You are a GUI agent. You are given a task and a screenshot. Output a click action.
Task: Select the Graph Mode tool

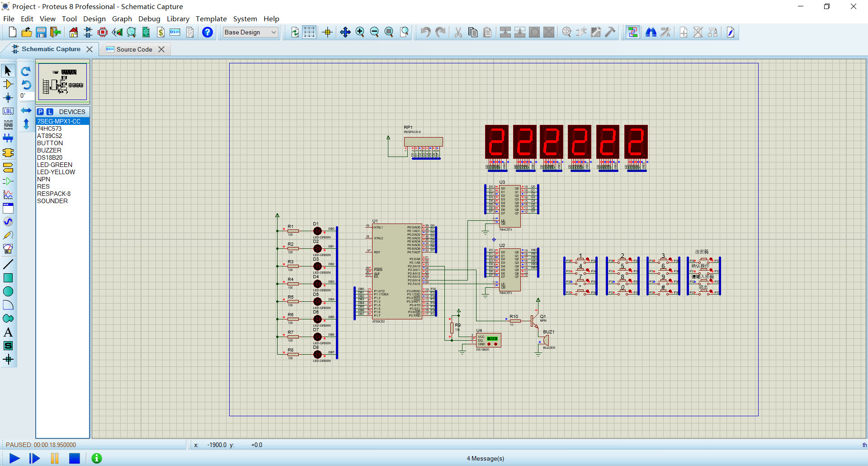[8, 195]
